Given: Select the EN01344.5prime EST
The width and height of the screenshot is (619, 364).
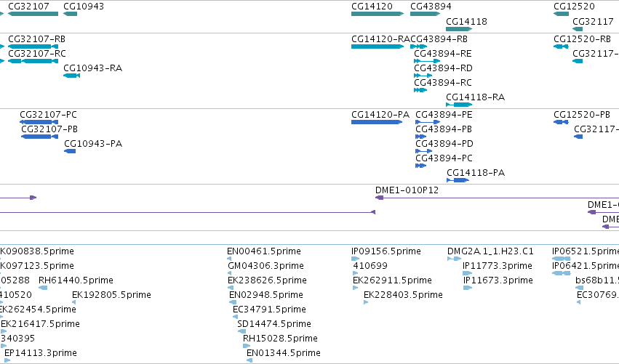Looking at the screenshot, I should [249, 360].
